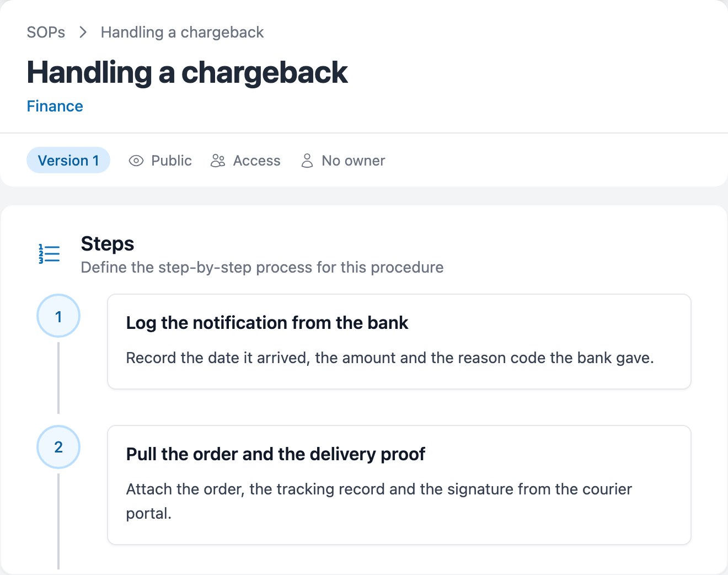
Task: Click the Handling a chargeback breadcrumb
Action: 182,33
